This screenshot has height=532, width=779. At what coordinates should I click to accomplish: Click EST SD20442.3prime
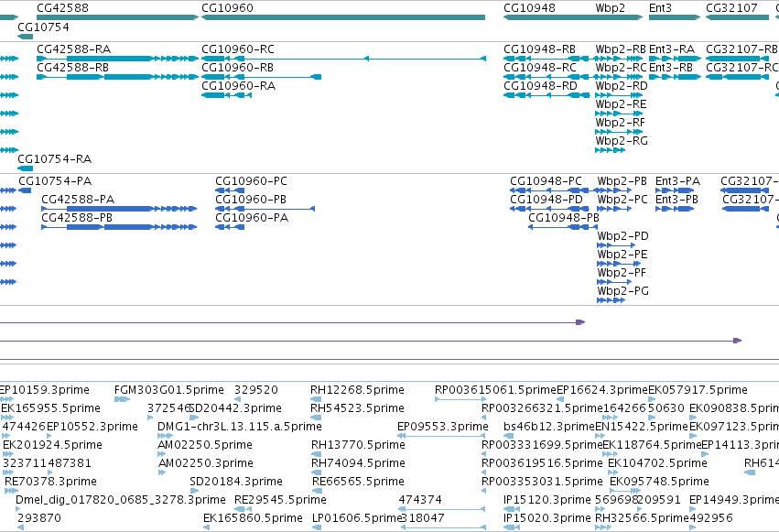(x=236, y=408)
